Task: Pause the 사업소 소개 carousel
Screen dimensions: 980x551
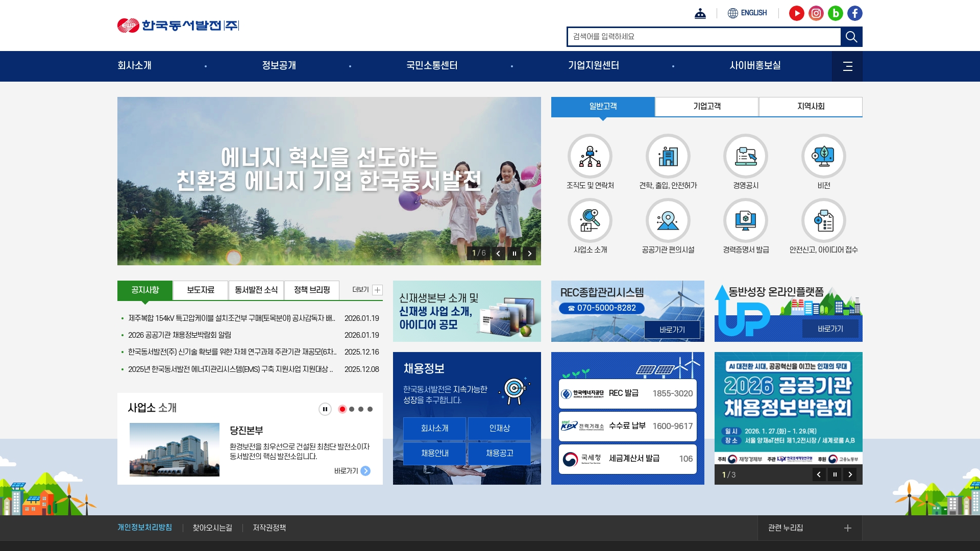Action: point(325,409)
